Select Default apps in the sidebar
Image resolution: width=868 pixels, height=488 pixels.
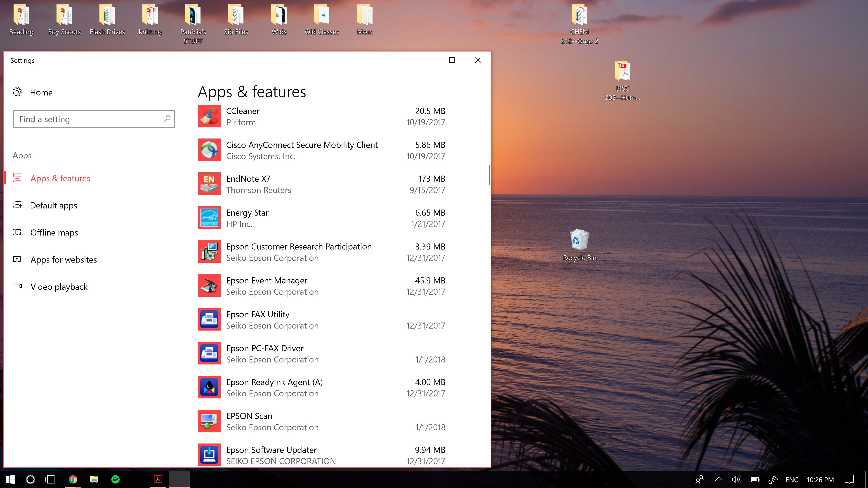click(54, 205)
